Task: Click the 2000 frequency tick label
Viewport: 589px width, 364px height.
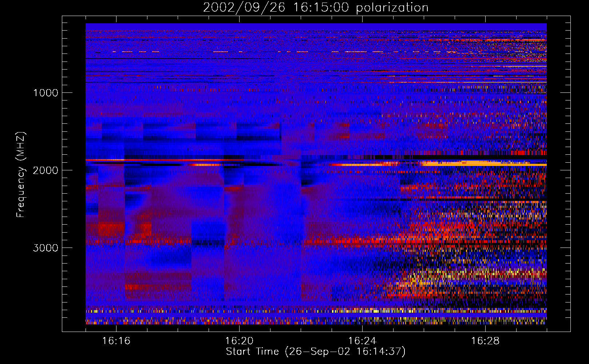Action: click(x=46, y=170)
